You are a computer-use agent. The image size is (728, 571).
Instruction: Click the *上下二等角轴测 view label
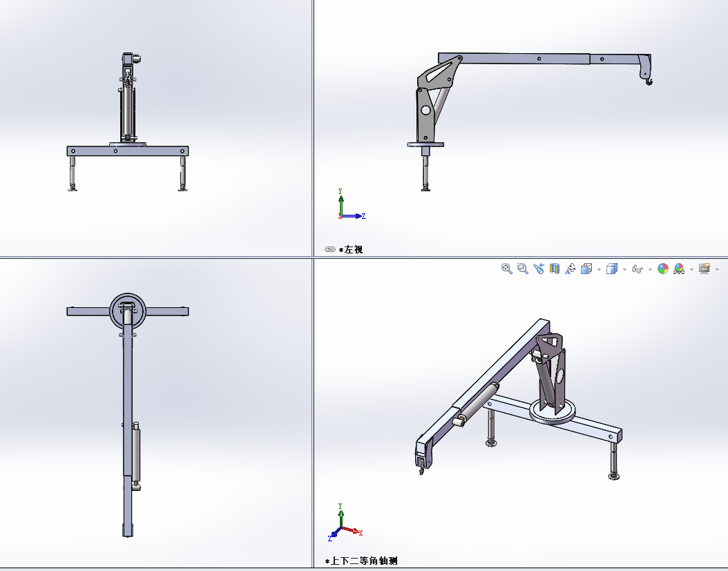[361, 561]
